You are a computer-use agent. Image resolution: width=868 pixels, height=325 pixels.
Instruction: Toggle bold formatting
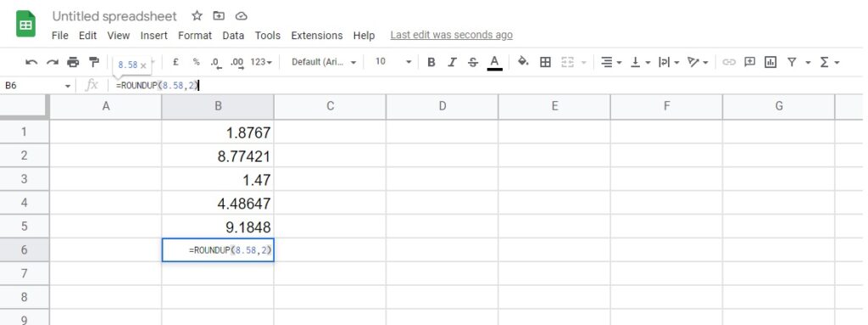431,62
